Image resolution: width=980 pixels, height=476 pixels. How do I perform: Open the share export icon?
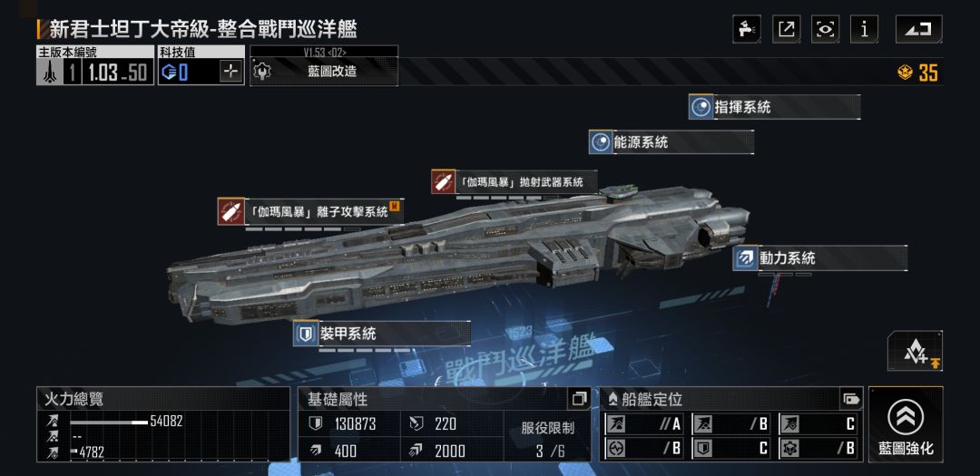pyautogui.click(x=786, y=29)
